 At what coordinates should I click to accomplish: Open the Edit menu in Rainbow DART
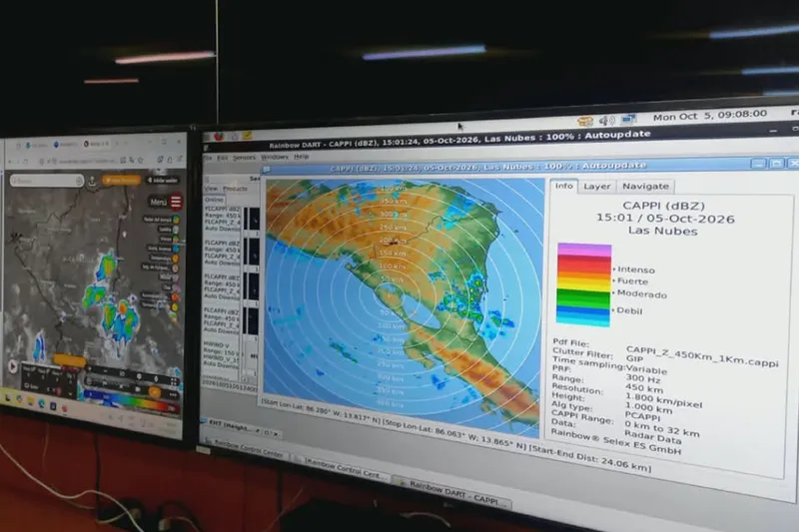click(222, 159)
